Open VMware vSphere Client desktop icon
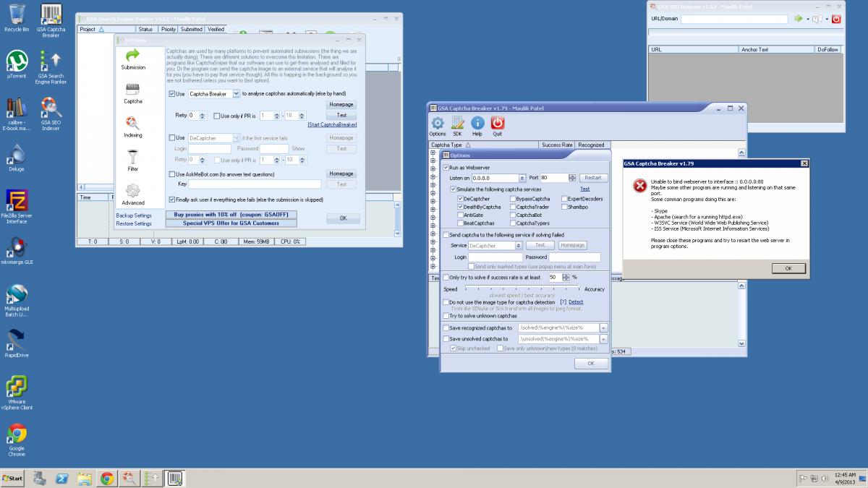868x488 pixels. click(x=17, y=393)
